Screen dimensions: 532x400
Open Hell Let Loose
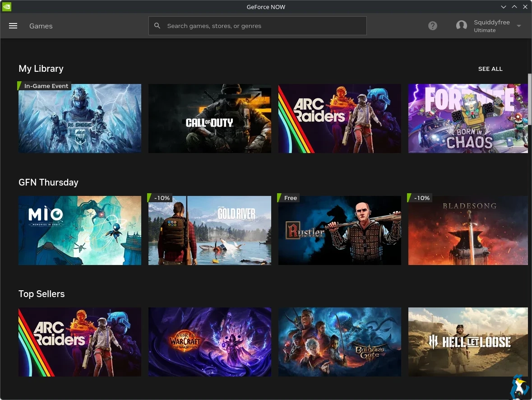468,342
